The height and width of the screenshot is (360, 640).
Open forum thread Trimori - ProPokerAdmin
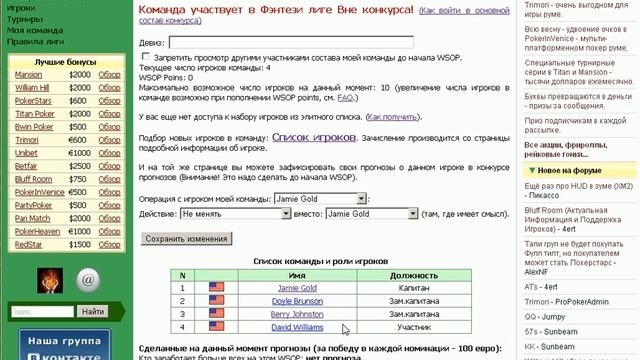coord(567,302)
